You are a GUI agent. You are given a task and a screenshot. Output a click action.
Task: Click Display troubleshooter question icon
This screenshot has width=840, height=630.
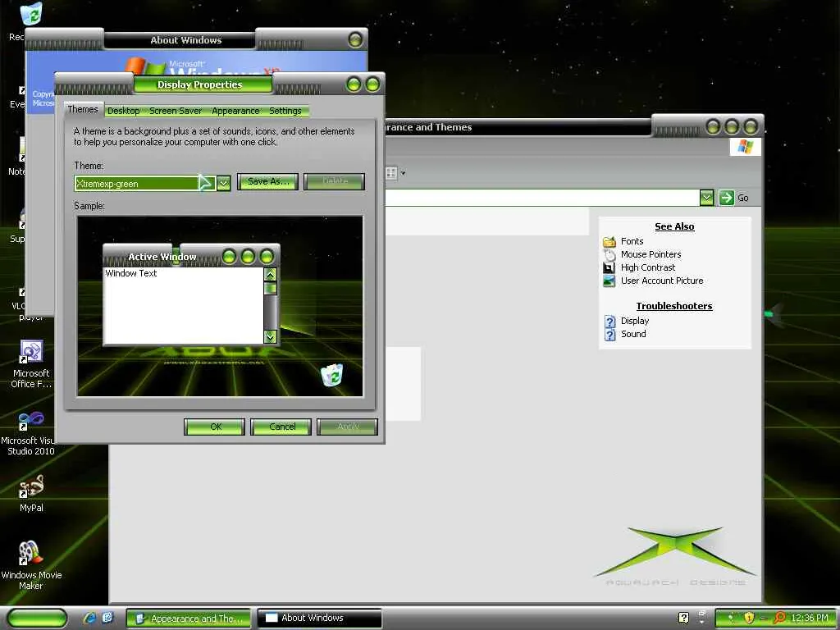(610, 321)
